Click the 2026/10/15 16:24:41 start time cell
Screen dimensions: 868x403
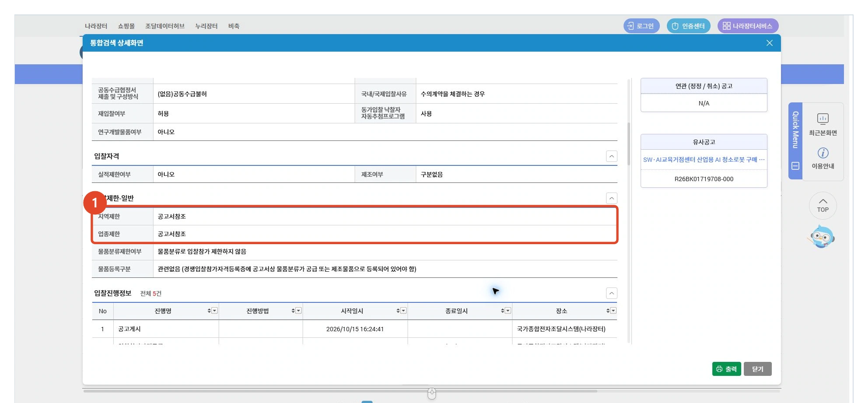[355, 329]
